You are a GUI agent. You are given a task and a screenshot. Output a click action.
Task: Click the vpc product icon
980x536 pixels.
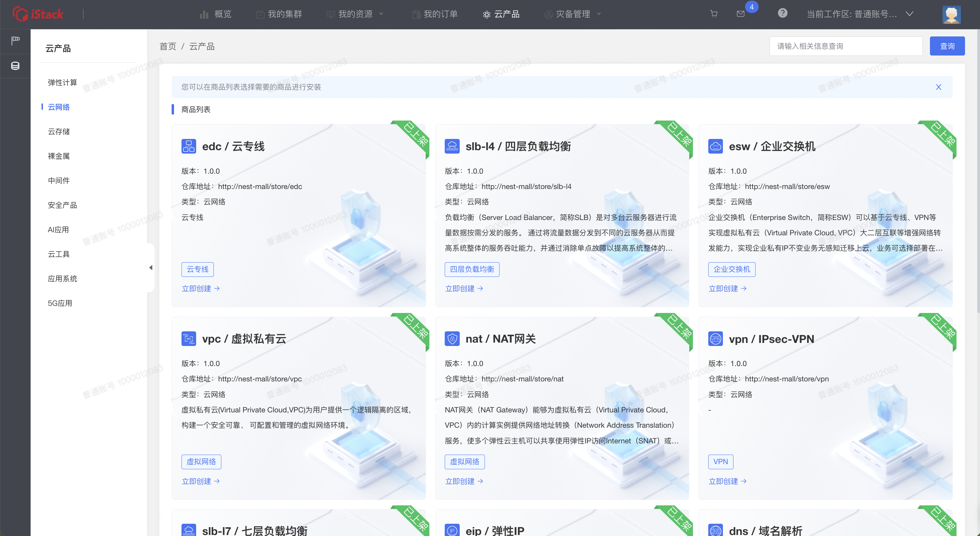189,338
